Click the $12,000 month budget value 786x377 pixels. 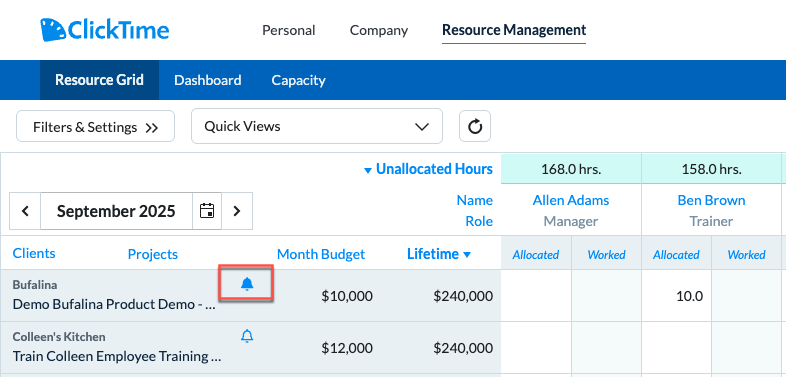pos(347,348)
